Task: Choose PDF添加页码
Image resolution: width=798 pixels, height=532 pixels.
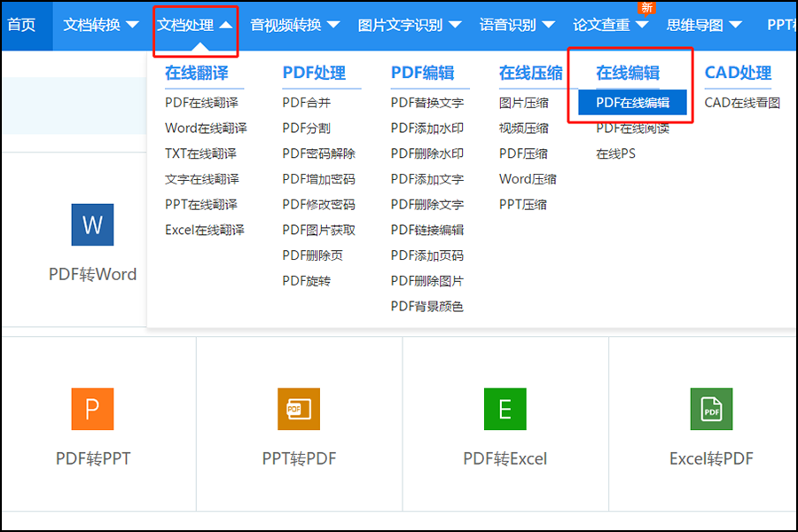Action: pos(427,255)
